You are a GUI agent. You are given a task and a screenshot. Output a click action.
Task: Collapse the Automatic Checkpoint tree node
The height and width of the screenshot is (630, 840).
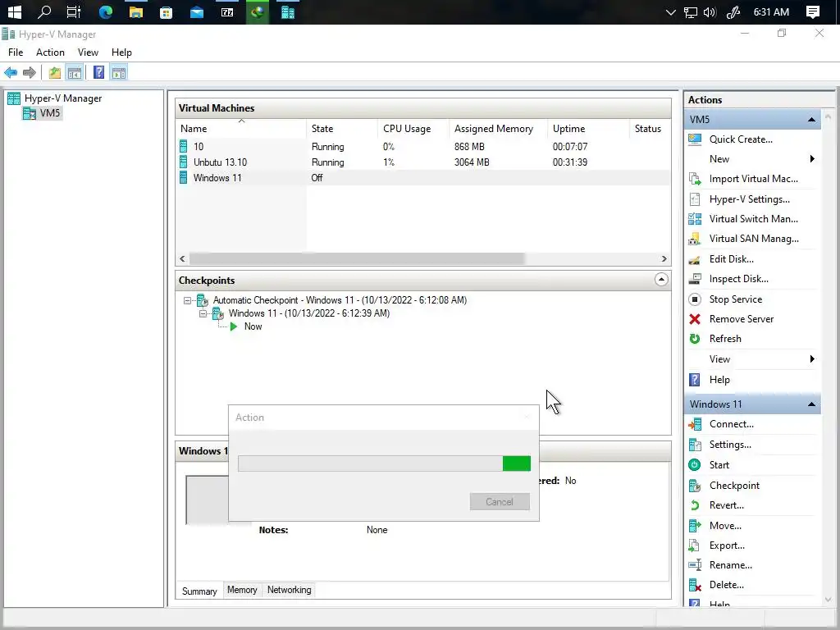click(x=188, y=300)
